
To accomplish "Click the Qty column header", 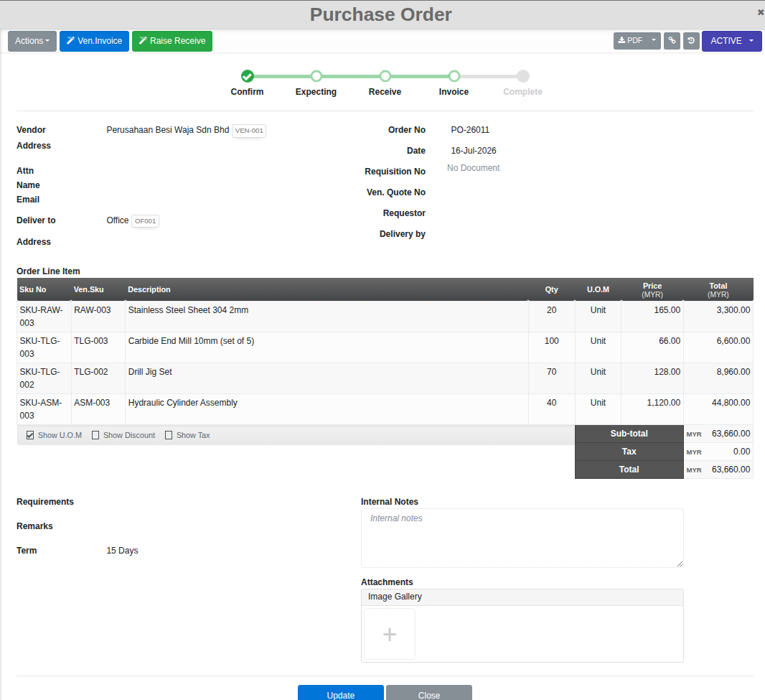I will [551, 289].
